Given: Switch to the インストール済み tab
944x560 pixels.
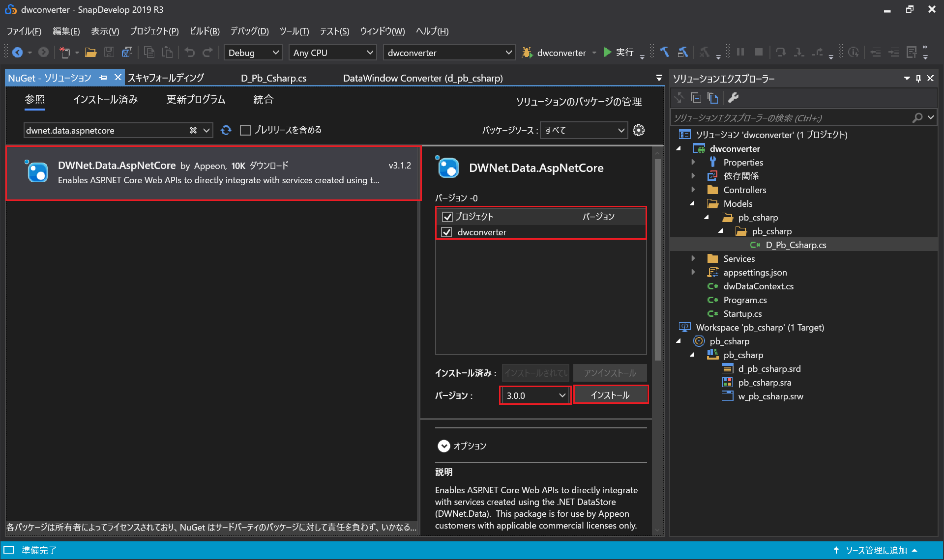Looking at the screenshot, I should (105, 99).
